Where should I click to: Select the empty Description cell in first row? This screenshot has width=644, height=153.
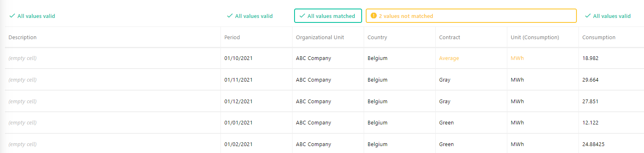click(x=113, y=58)
